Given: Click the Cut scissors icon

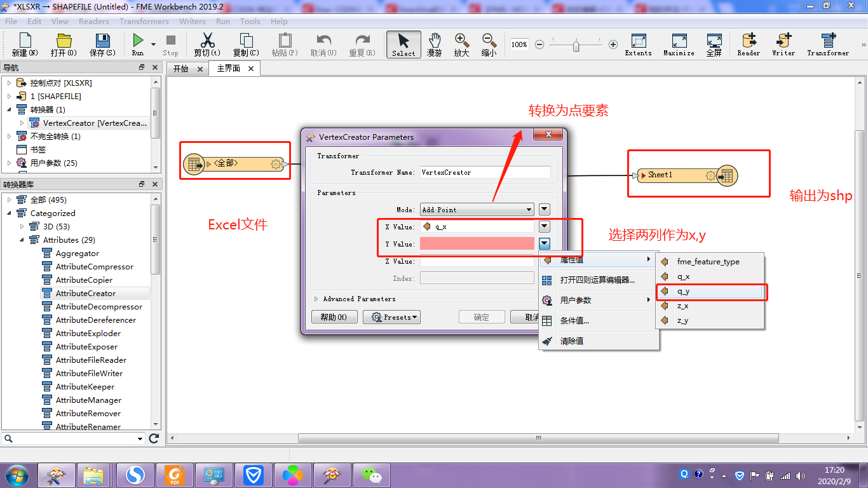Looking at the screenshot, I should tap(207, 41).
